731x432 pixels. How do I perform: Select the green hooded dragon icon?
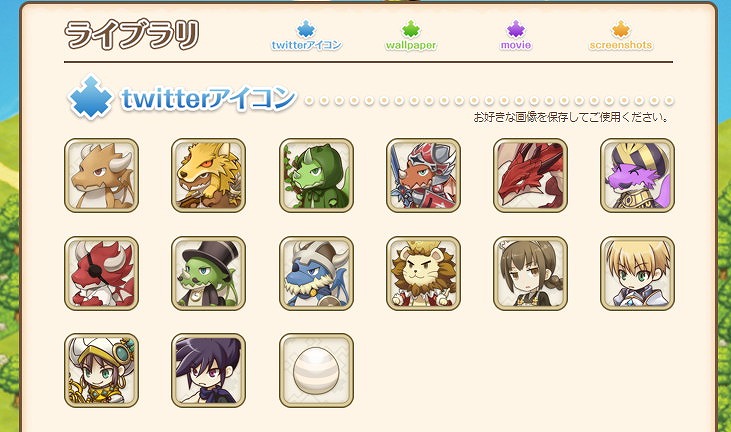point(316,175)
